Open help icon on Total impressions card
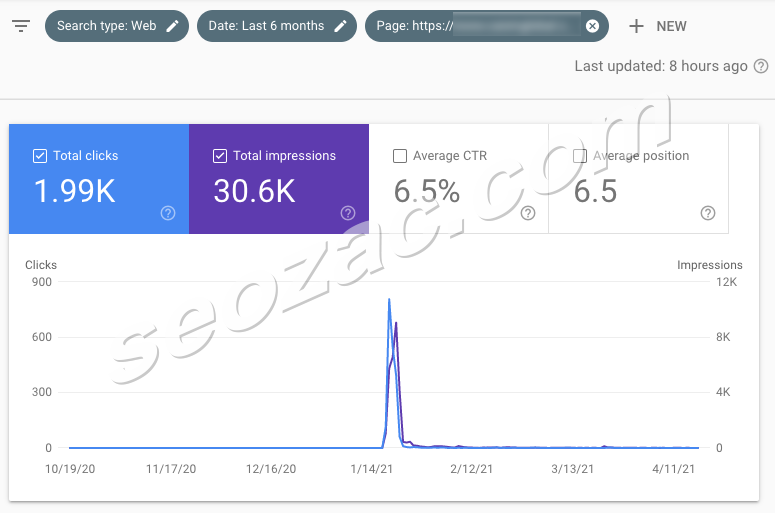This screenshot has height=513, width=775. click(x=348, y=213)
